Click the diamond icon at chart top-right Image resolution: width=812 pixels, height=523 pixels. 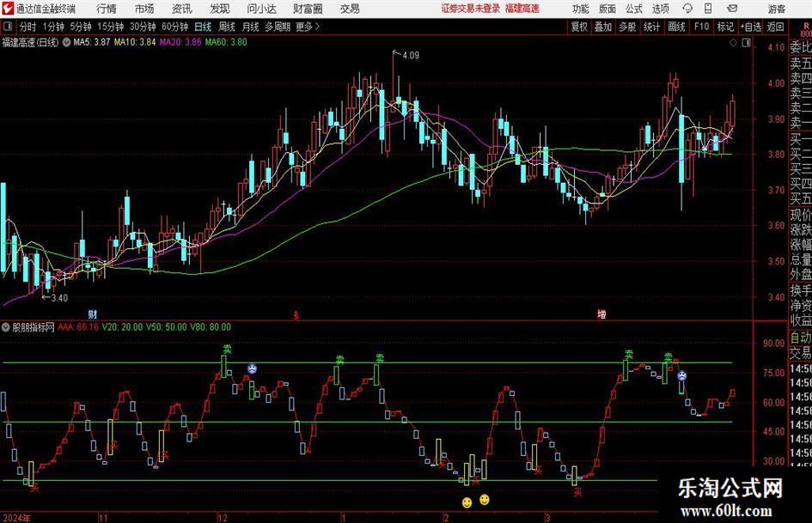tap(733, 43)
